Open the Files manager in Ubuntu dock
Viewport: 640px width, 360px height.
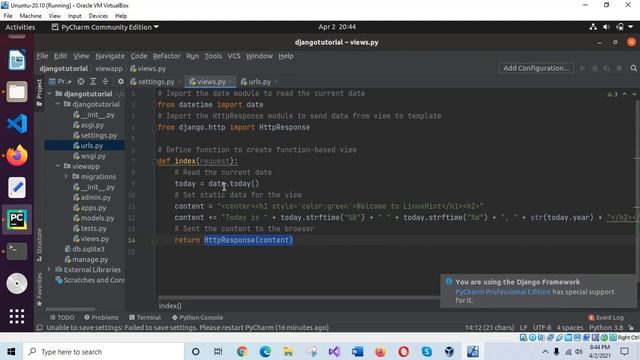[x=17, y=91]
